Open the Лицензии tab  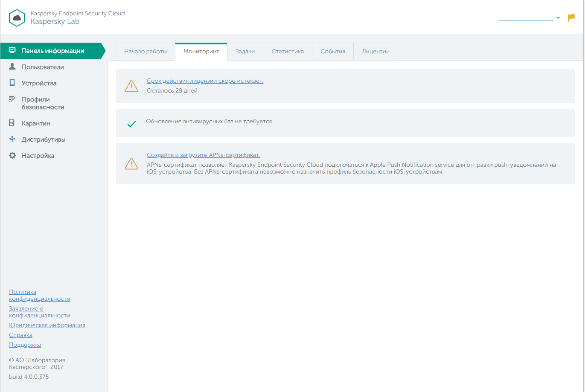376,52
